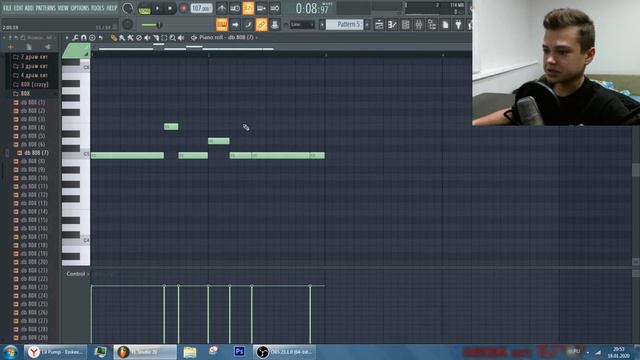Select the Zoom magnifier tool
The image size is (640, 360).
tap(173, 38)
